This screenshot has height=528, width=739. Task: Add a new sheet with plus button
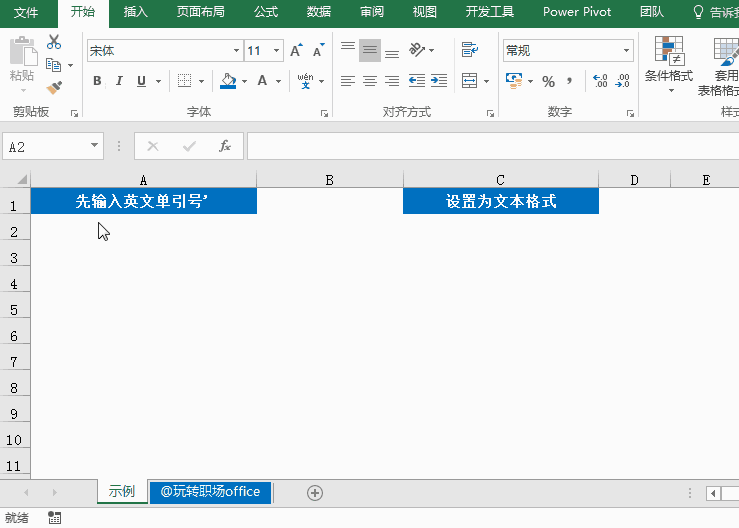(x=315, y=492)
